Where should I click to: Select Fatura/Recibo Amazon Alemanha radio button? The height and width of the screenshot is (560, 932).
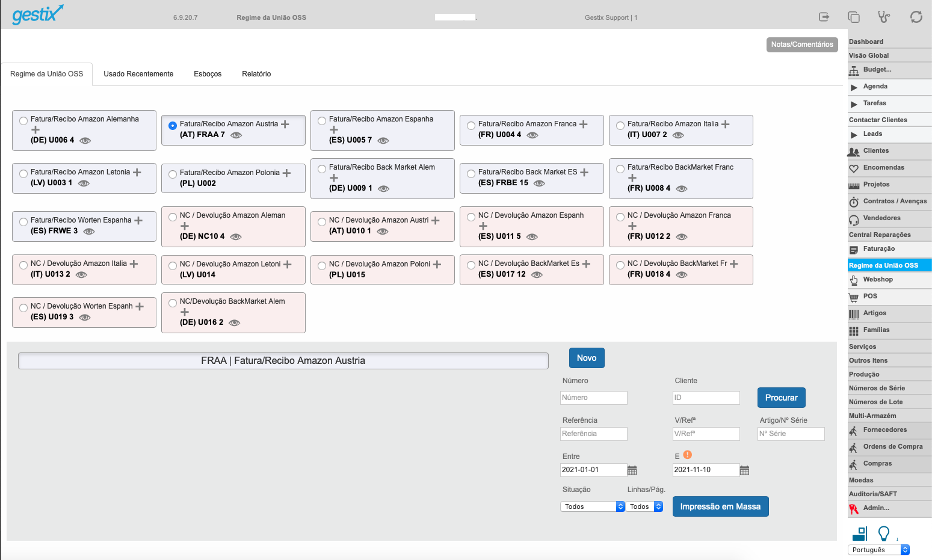pyautogui.click(x=23, y=120)
